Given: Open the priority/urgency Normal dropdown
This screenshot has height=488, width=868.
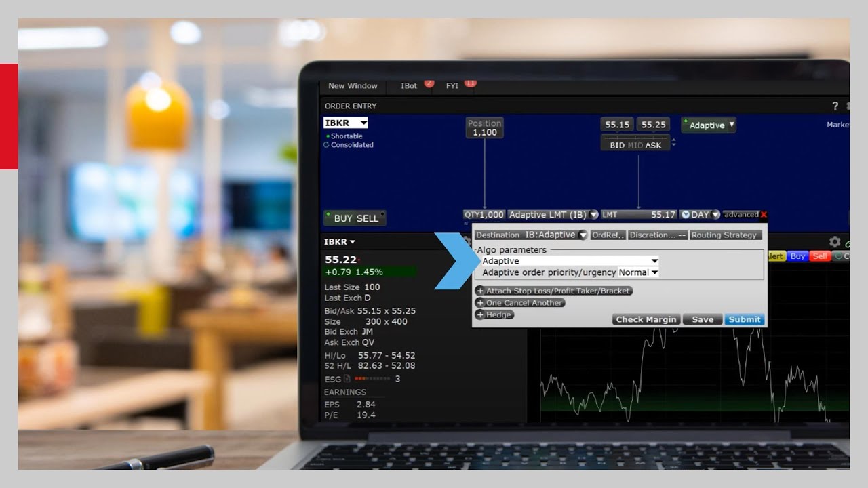Looking at the screenshot, I should [x=638, y=272].
